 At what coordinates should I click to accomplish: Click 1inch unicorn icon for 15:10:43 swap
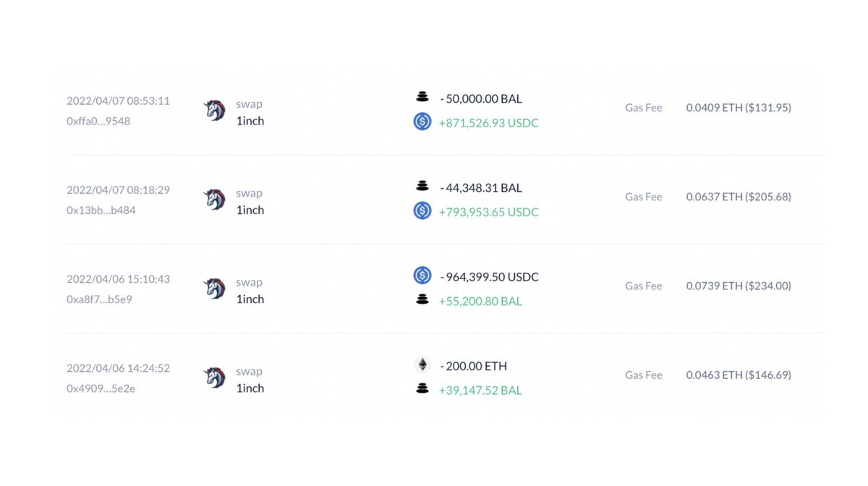pos(215,289)
